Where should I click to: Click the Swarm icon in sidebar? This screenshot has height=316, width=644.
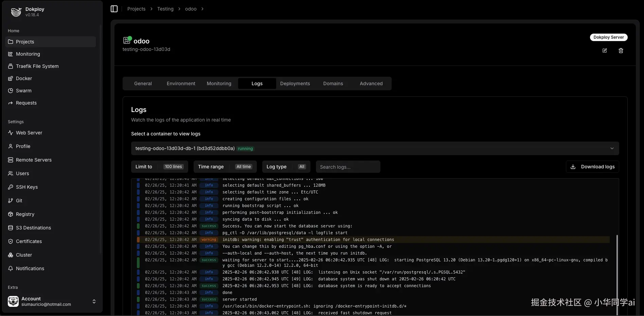click(11, 91)
